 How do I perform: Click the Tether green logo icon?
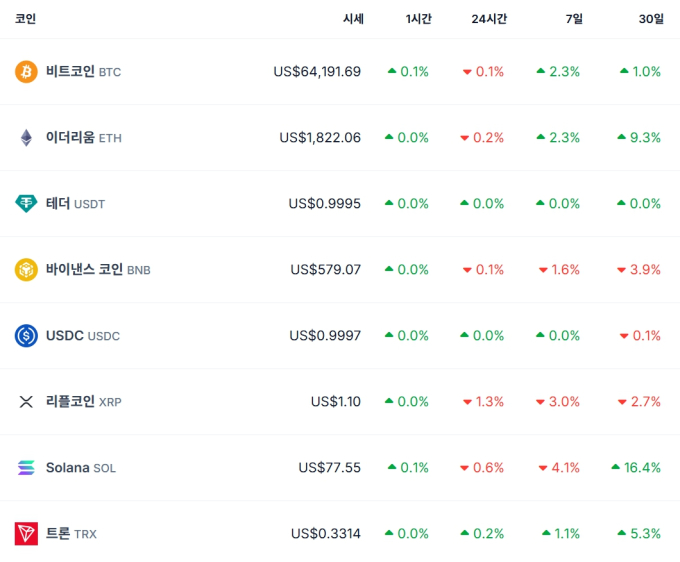(26, 203)
